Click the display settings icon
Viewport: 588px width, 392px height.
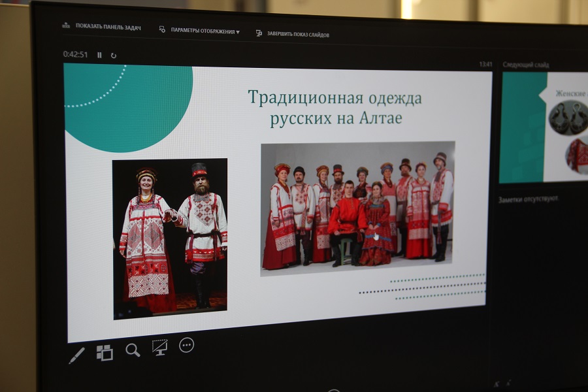pos(162,29)
